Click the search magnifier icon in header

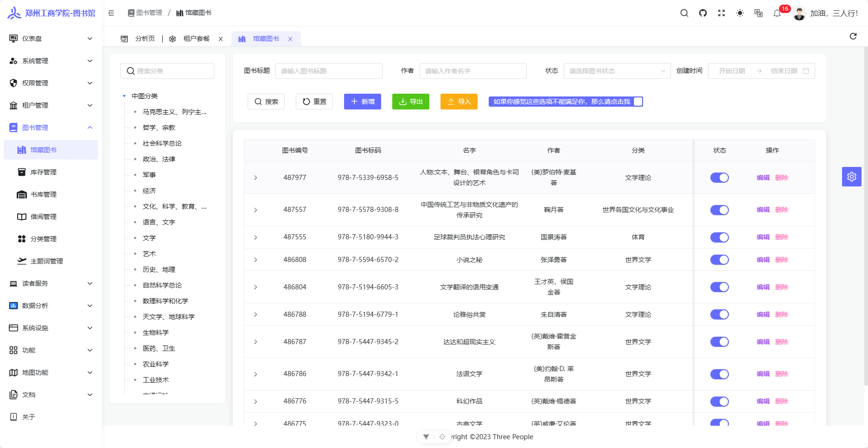coord(684,13)
